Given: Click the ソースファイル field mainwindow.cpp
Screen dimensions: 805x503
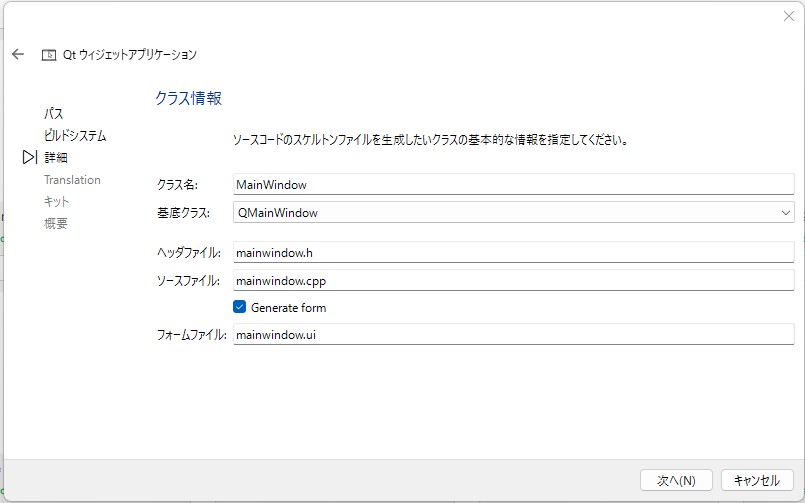Looking at the screenshot, I should (x=513, y=280).
